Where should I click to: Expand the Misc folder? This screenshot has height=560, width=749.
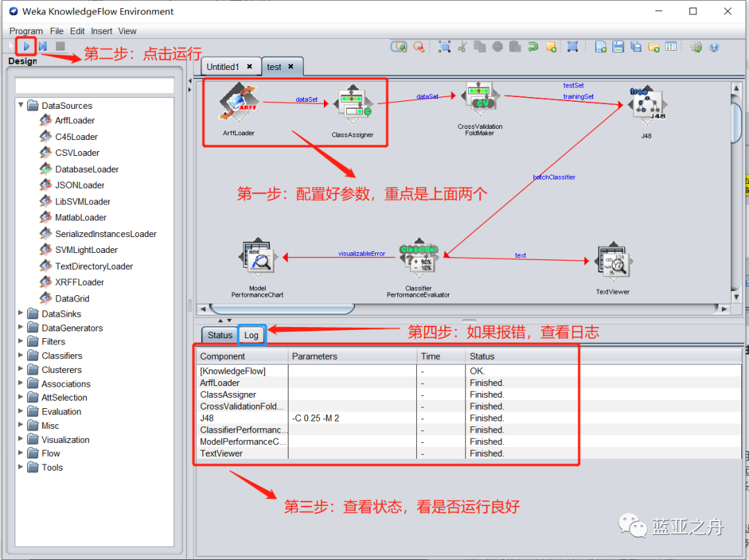[x=21, y=425]
